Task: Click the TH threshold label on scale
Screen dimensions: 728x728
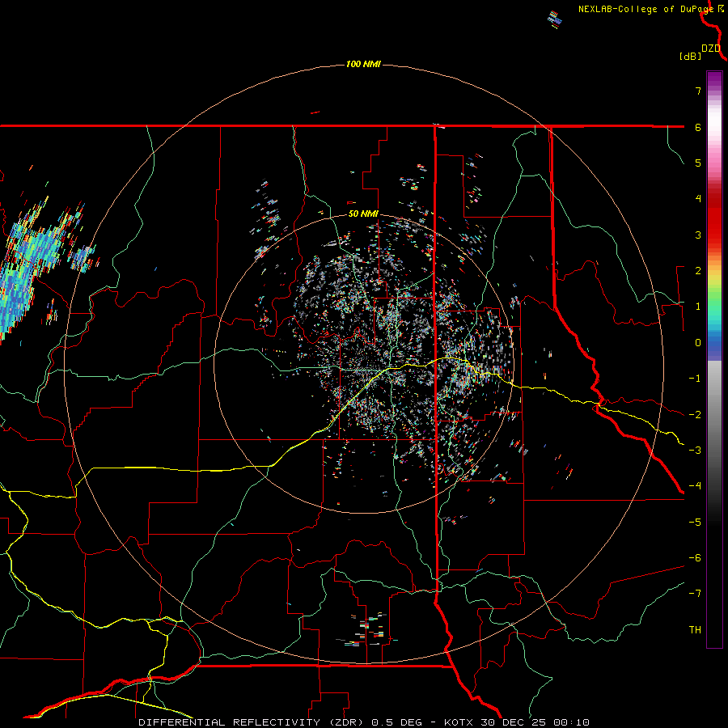Action: point(695,630)
